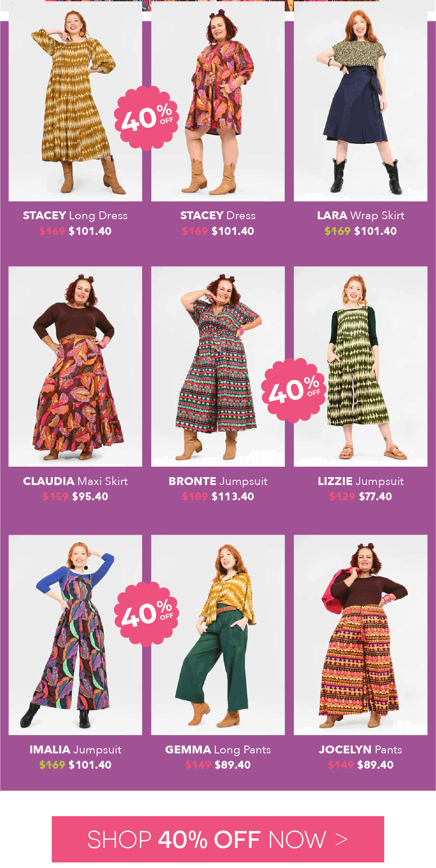
Task: Click the 40% OFF badge by IMALIA Jumpsuit
Action: point(146,614)
